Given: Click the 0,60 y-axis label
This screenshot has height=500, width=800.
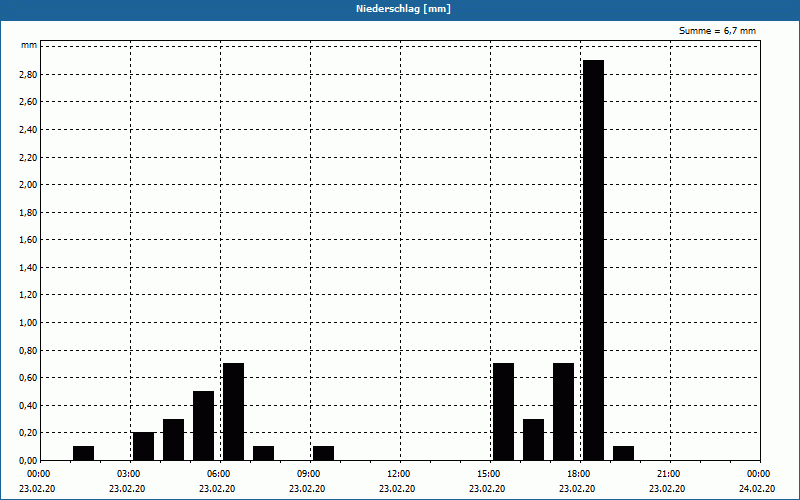Looking at the screenshot, I should 28,378.
